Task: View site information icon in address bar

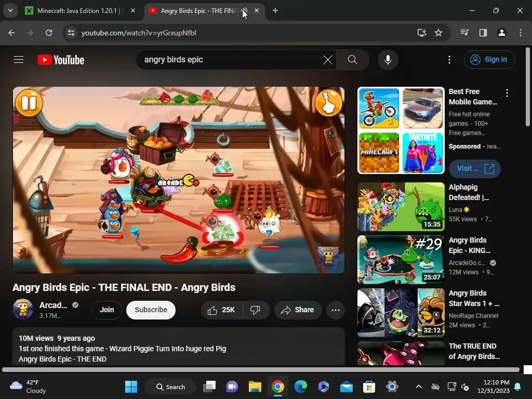Action: [71, 33]
